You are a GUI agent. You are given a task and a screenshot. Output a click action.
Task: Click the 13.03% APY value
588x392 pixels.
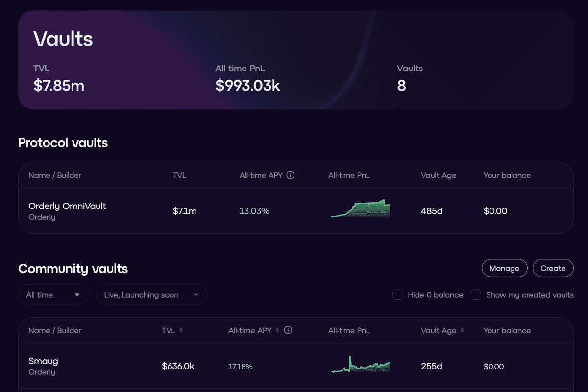254,211
